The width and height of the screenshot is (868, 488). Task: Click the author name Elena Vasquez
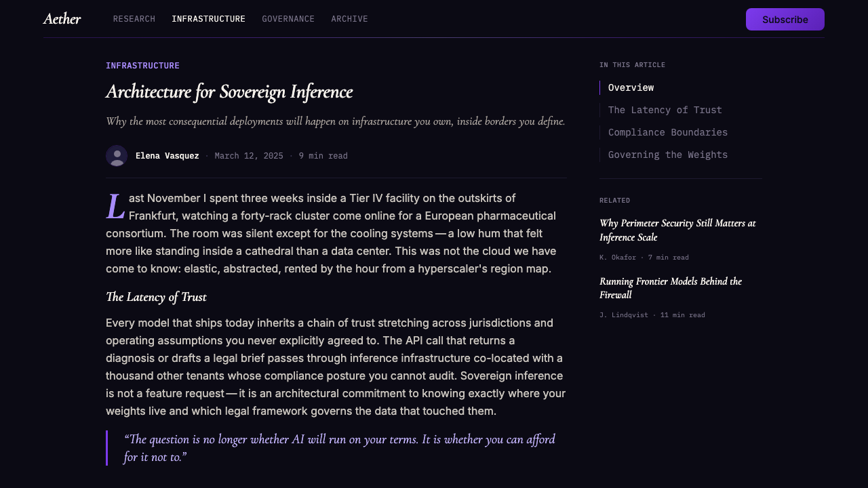click(x=167, y=156)
